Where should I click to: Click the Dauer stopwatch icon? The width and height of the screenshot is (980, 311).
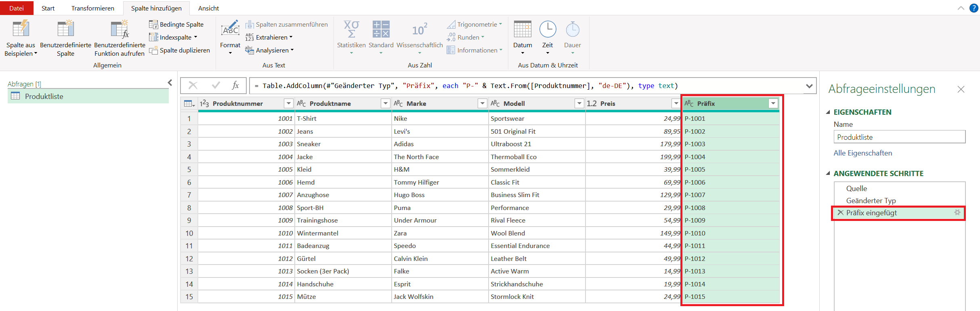click(x=573, y=29)
